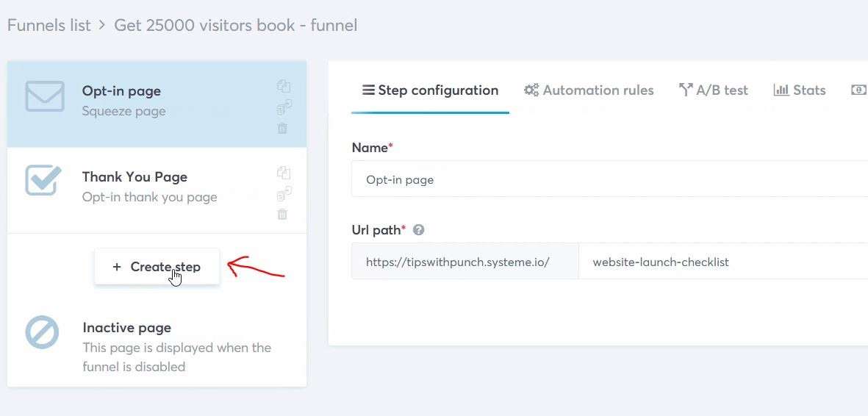Delete the Thank You Page step
The image size is (868, 416).
coord(282,215)
